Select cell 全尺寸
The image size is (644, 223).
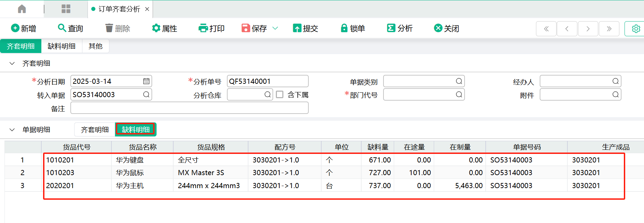click(x=211, y=160)
